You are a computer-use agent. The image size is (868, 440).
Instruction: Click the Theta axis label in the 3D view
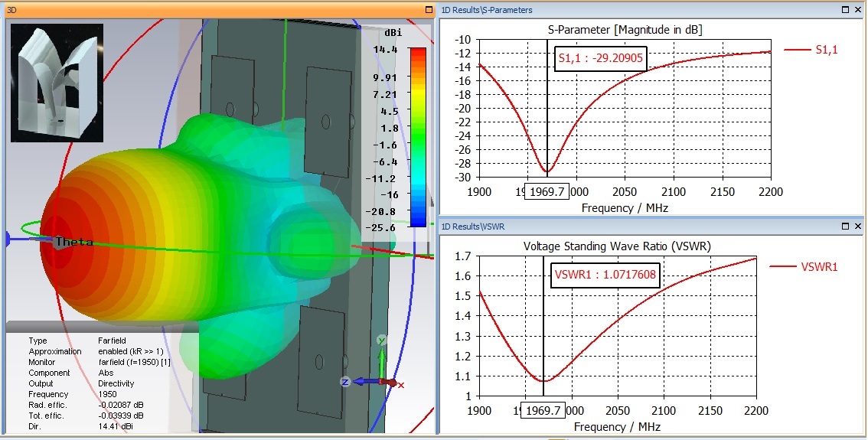(x=74, y=241)
